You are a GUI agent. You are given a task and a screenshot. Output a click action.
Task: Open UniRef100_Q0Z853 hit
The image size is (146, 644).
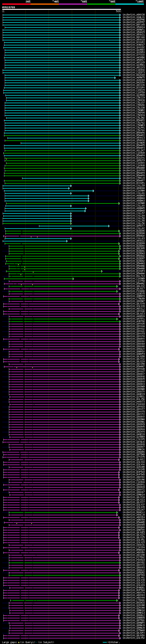click(134, 53)
